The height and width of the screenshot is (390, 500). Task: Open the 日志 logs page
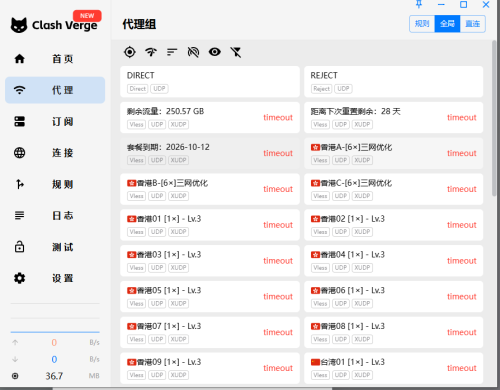[x=55, y=215]
